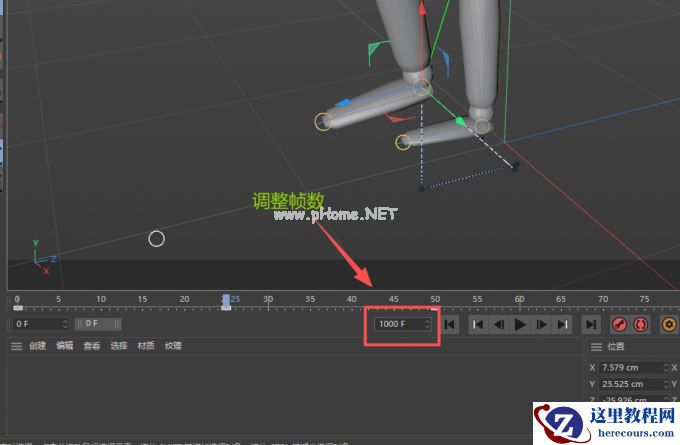The height and width of the screenshot is (445, 680).
Task: Go to start of animation
Action: [x=450, y=324]
